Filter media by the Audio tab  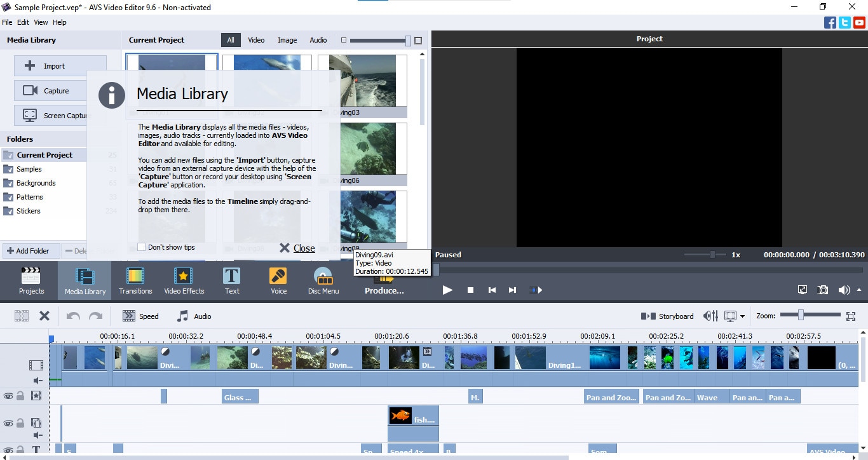pyautogui.click(x=318, y=40)
